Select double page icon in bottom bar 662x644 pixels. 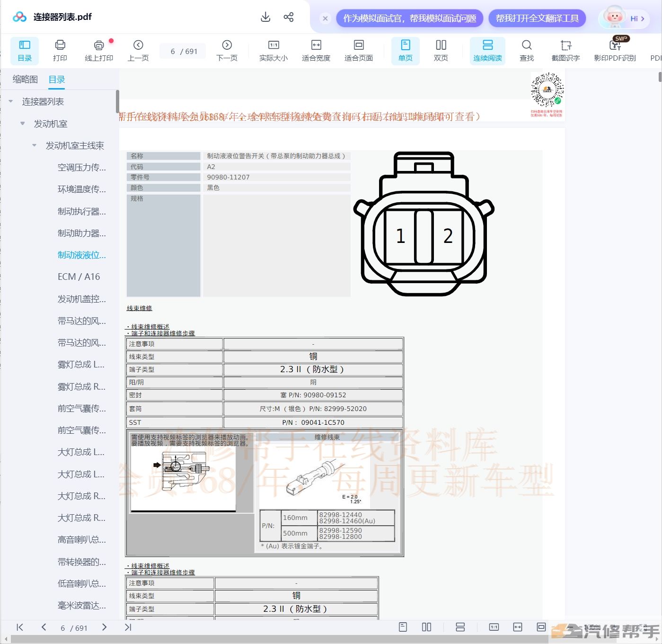pos(426,627)
